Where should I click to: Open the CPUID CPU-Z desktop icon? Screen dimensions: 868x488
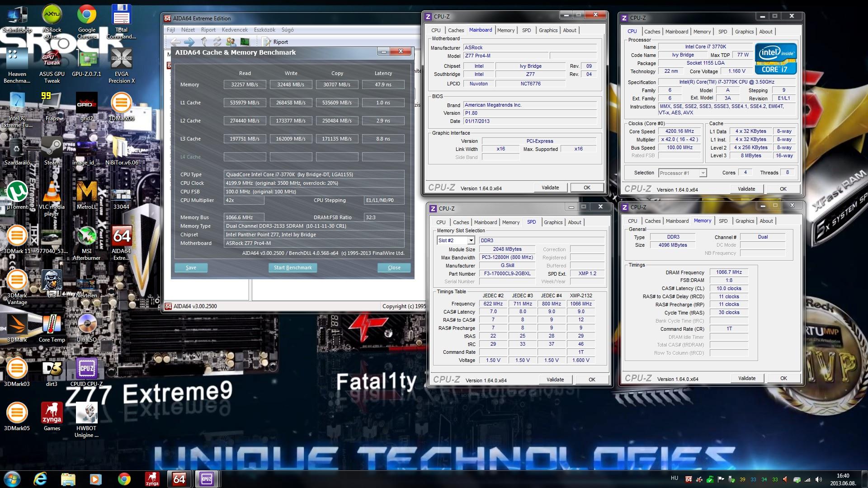click(x=86, y=372)
